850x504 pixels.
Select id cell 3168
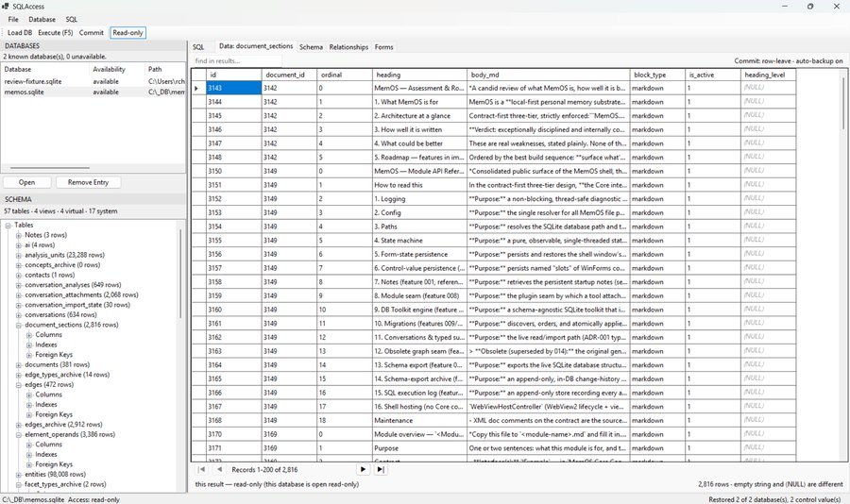233,421
